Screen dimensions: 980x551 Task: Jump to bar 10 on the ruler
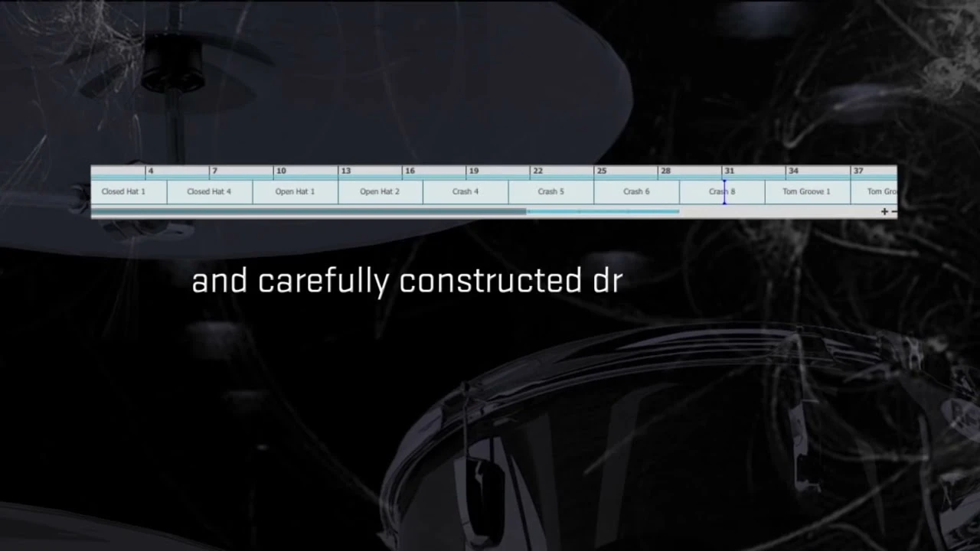click(280, 171)
